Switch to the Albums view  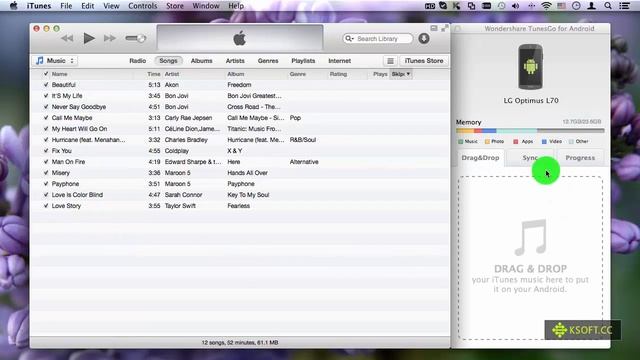[x=202, y=61]
